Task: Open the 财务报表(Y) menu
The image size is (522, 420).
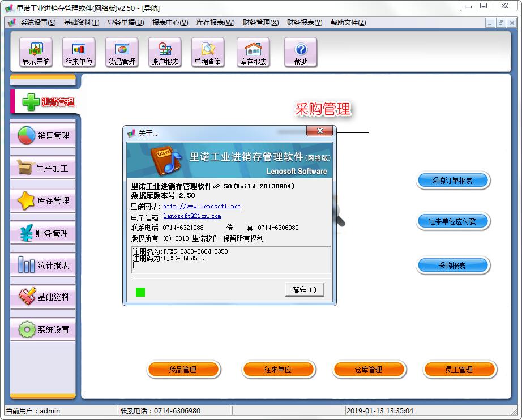Action: (x=305, y=23)
